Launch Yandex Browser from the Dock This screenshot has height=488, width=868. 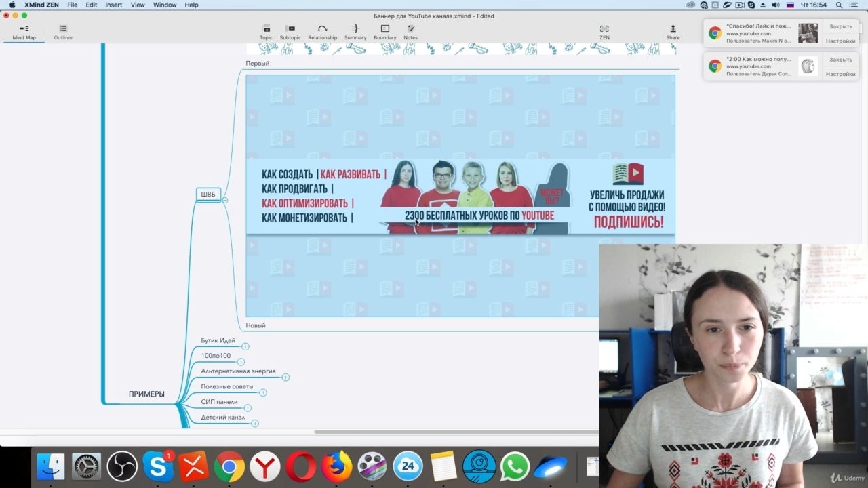[x=265, y=466]
